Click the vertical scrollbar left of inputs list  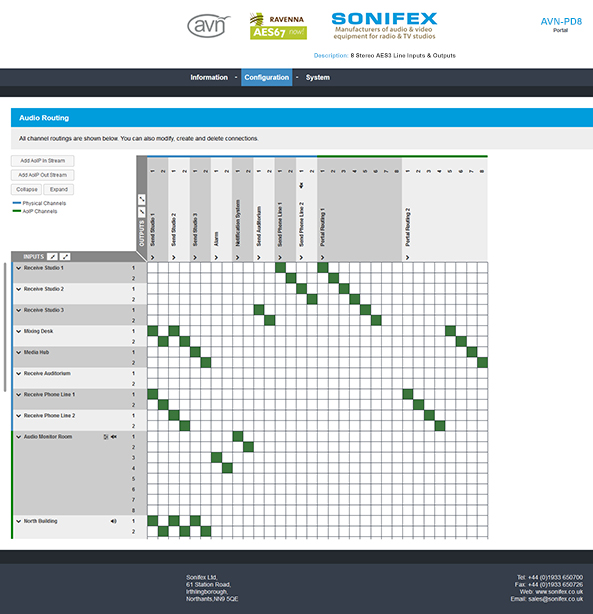coord(5,327)
